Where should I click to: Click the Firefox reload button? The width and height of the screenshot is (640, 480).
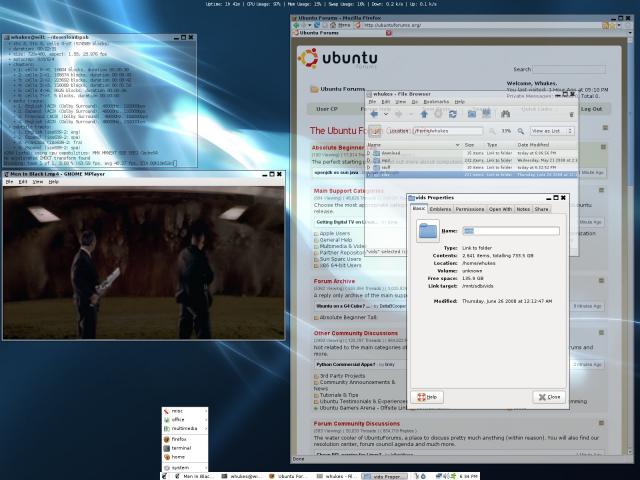(317, 25)
